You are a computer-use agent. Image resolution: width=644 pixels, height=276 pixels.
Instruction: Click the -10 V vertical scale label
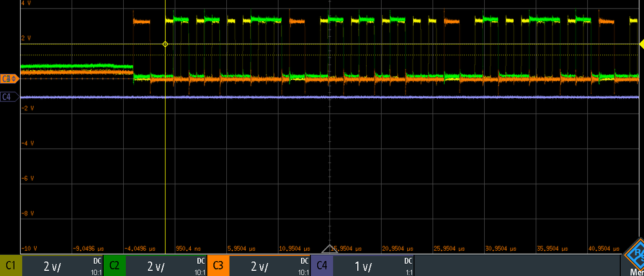(29, 249)
